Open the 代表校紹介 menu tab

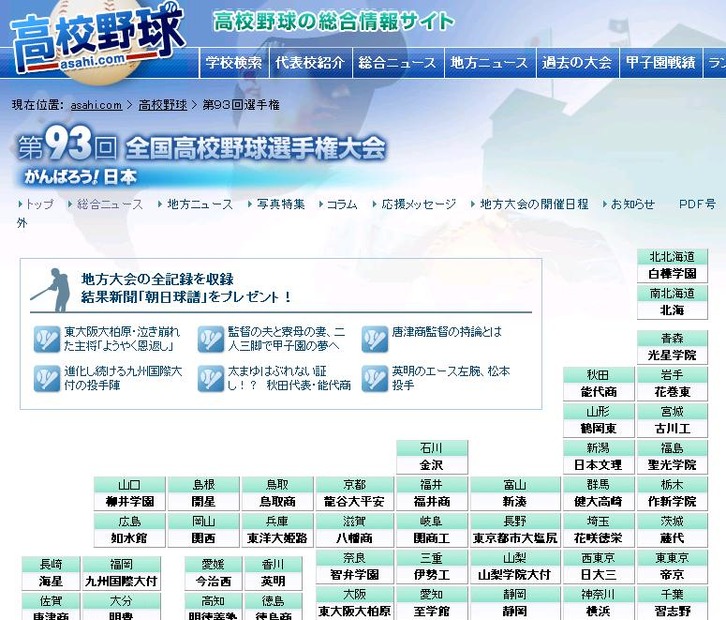310,63
